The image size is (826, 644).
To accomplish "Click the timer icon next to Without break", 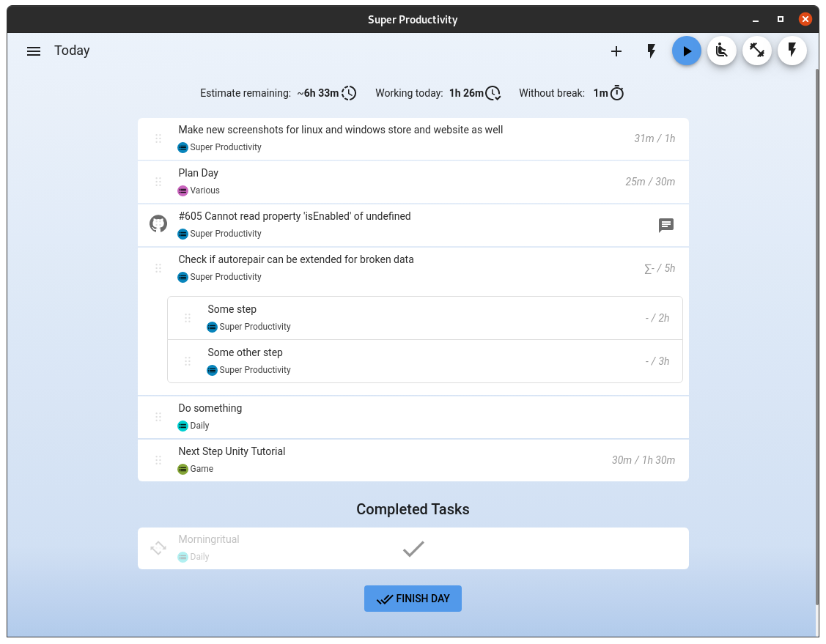I will click(x=616, y=93).
